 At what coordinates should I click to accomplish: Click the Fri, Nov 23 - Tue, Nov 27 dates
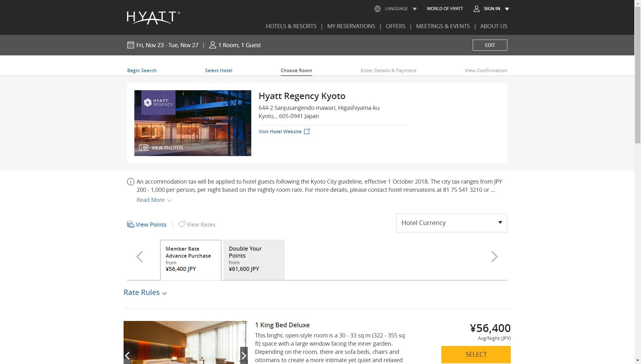coord(167,45)
